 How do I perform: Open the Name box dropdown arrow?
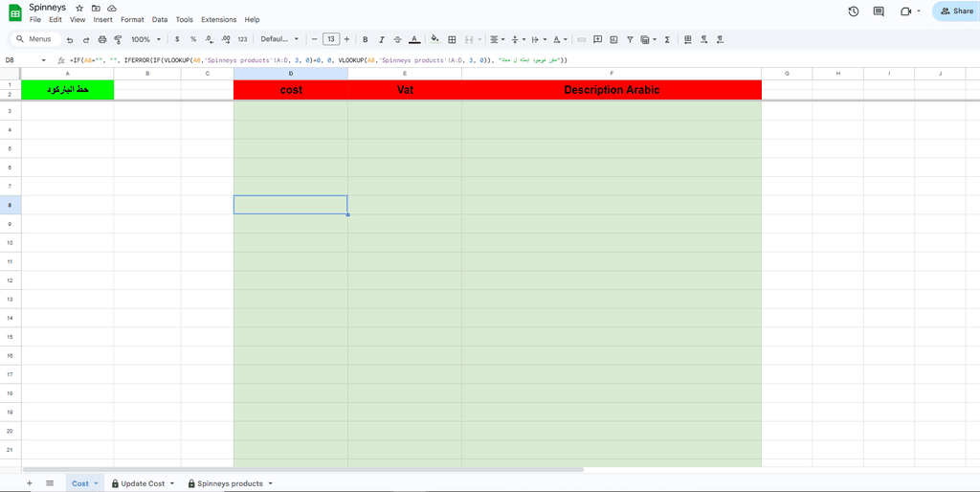tap(44, 60)
